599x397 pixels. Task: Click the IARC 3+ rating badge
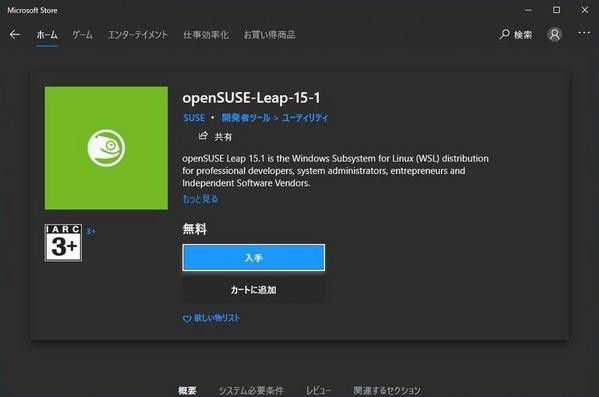point(63,243)
